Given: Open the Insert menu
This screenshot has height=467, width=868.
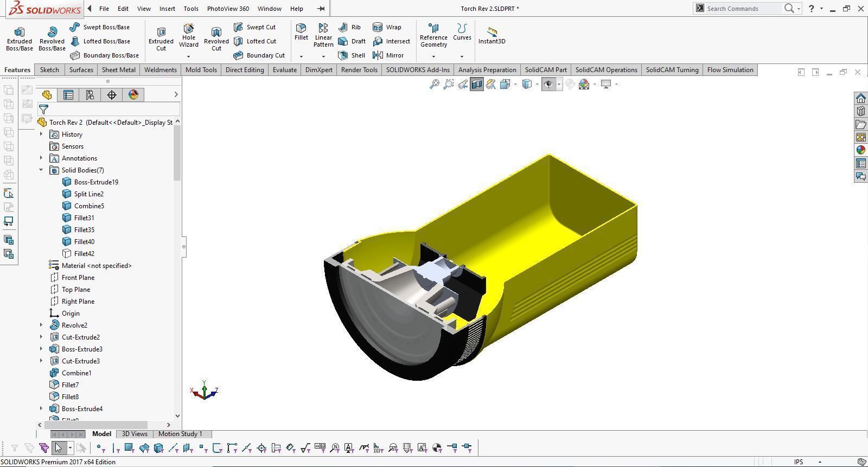Looking at the screenshot, I should tap(167, 9).
